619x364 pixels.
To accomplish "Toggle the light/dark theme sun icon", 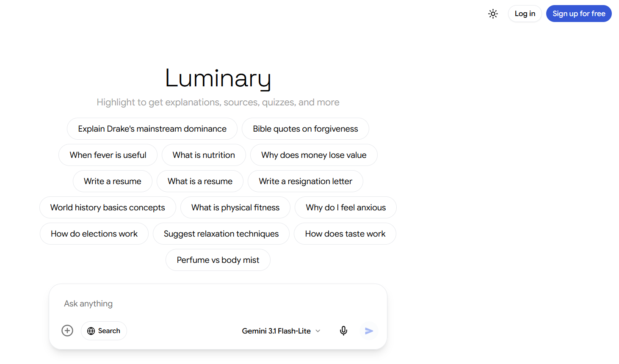I will 493,14.
